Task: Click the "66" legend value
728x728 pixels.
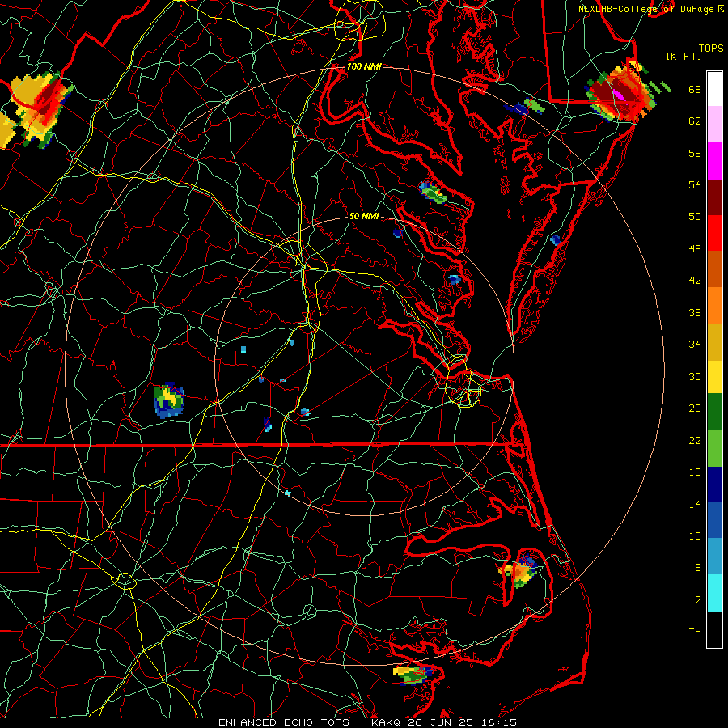Action: point(695,89)
